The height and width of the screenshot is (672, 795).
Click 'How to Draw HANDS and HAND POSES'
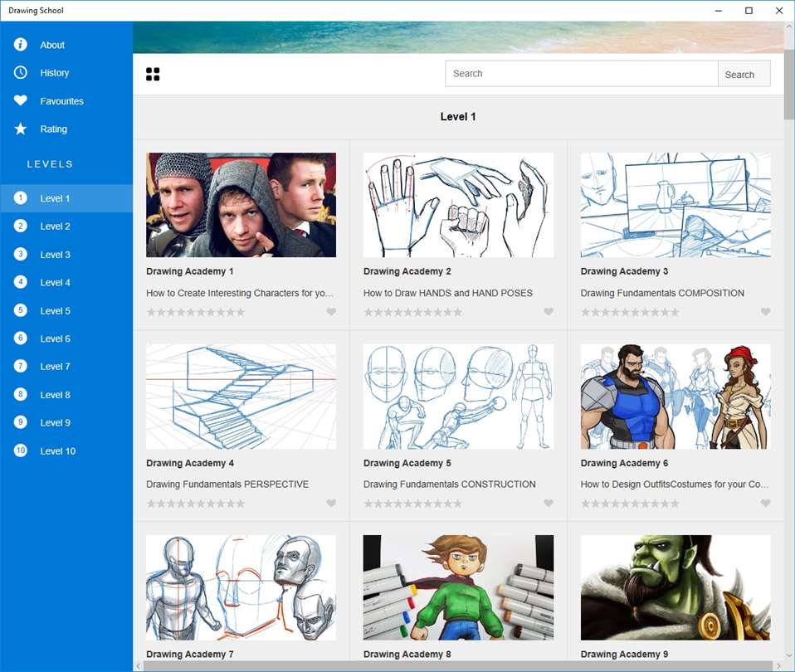tap(447, 293)
